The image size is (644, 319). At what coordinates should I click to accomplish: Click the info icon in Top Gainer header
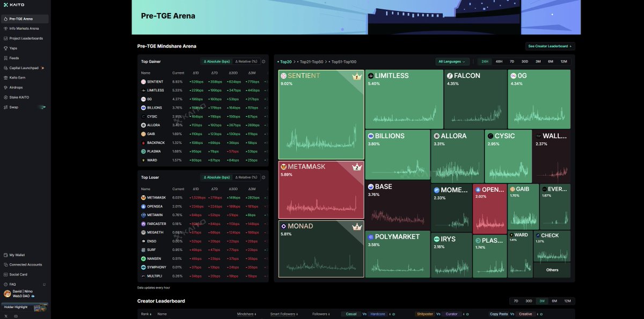[x=264, y=62]
